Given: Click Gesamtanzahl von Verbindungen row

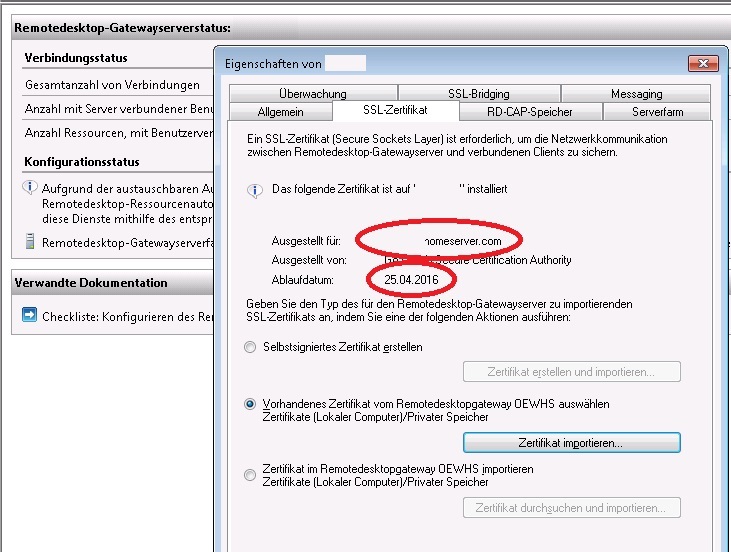Looking at the screenshot, I should (x=112, y=85).
